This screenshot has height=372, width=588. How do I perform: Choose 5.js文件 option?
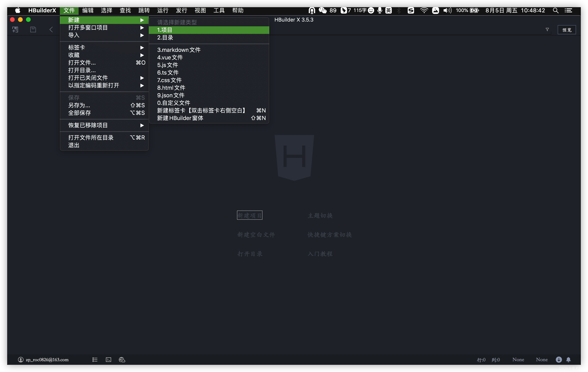pos(209,65)
